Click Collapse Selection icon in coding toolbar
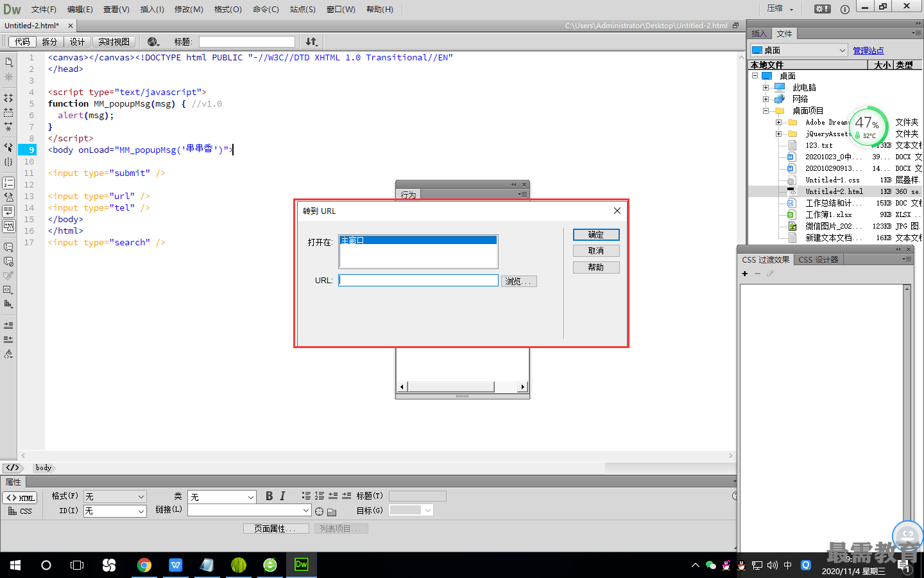Screen dimensions: 924x578 pos(8,112)
